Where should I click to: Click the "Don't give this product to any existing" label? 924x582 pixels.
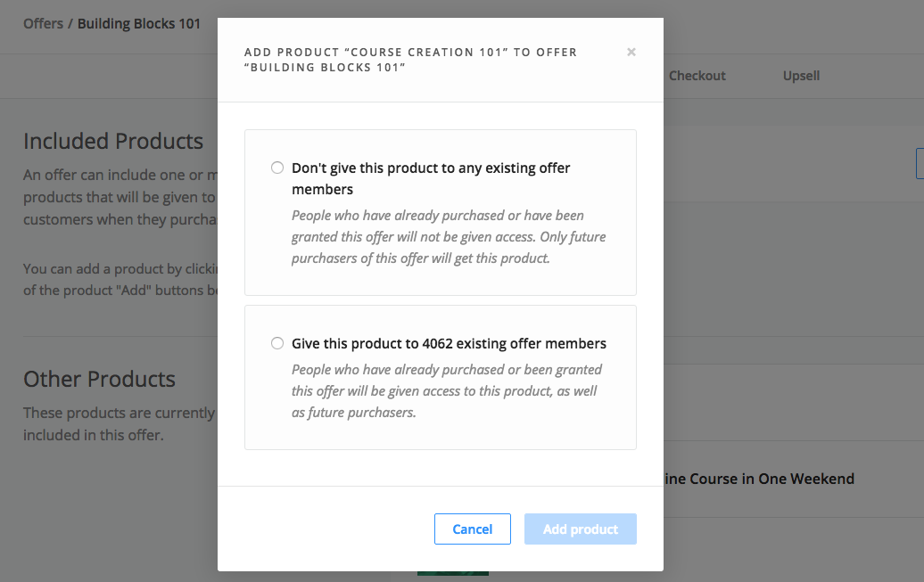click(x=431, y=178)
